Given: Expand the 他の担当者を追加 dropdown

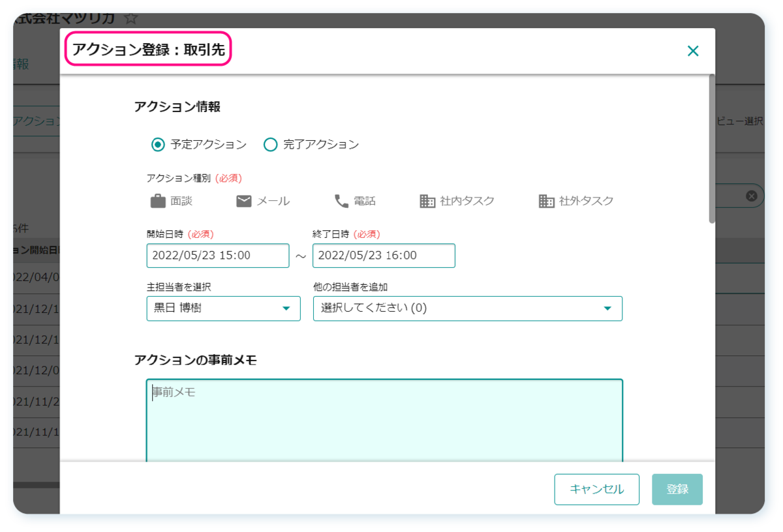Looking at the screenshot, I should (467, 308).
